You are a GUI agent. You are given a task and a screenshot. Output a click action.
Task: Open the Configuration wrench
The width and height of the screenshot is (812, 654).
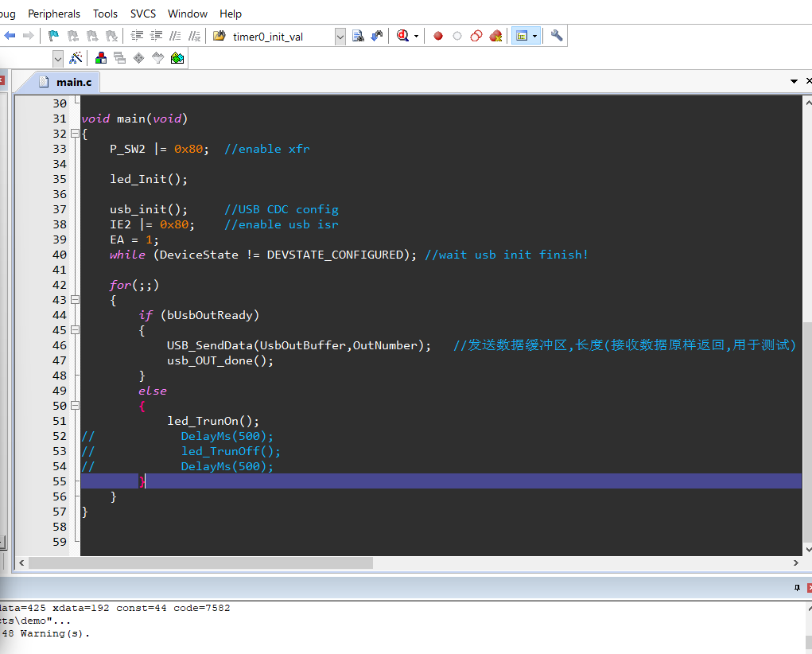(x=557, y=36)
